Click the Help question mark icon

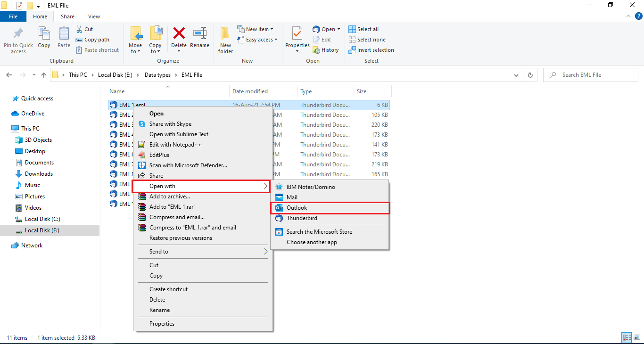[639, 16]
